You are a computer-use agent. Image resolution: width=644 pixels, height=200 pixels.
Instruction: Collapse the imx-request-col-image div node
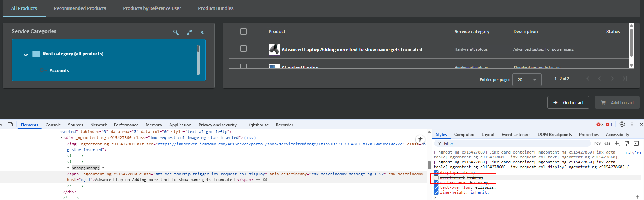click(62, 138)
